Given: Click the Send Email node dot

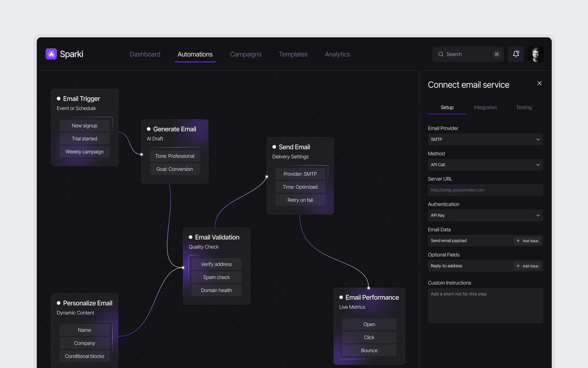Looking at the screenshot, I should pos(274,147).
